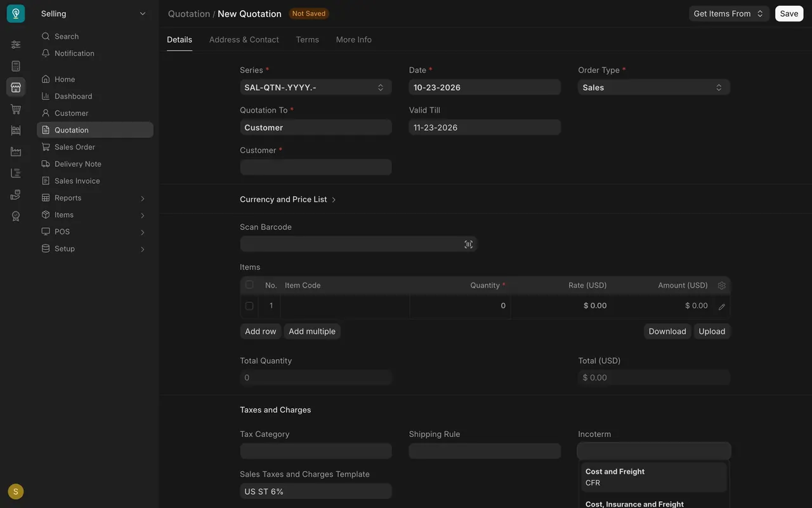Click the Add row button

click(x=261, y=331)
